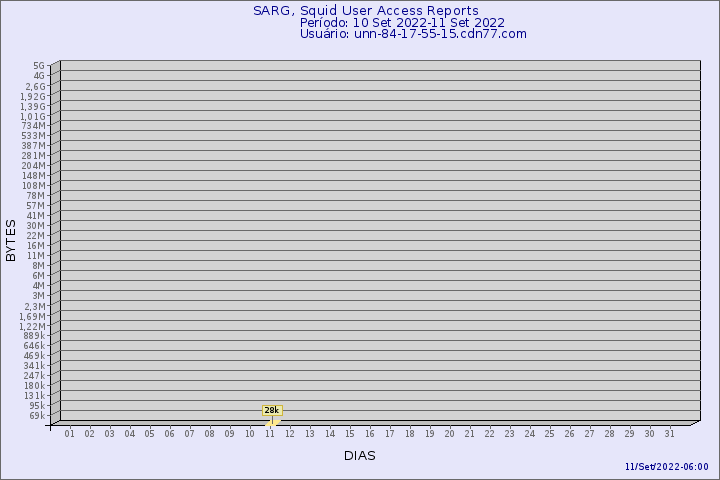720x480 pixels.
Task: Click the 734M y-axis tick label
Action: (x=34, y=126)
